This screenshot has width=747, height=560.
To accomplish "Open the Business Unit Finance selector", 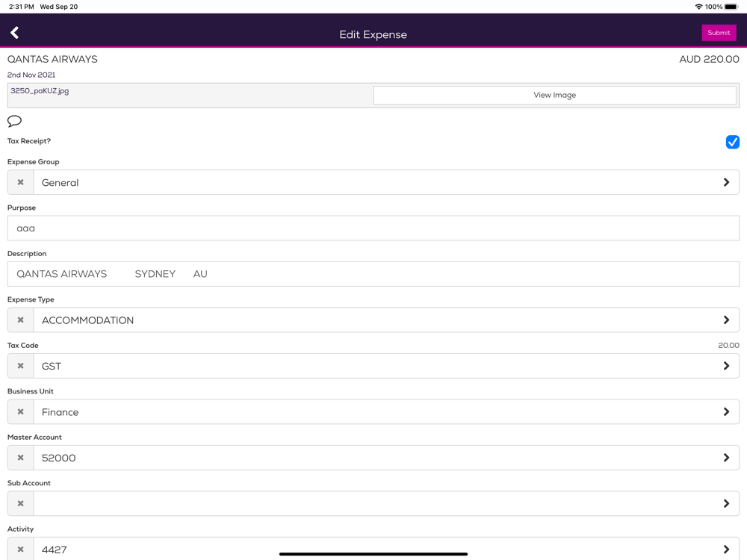I will [386, 412].
